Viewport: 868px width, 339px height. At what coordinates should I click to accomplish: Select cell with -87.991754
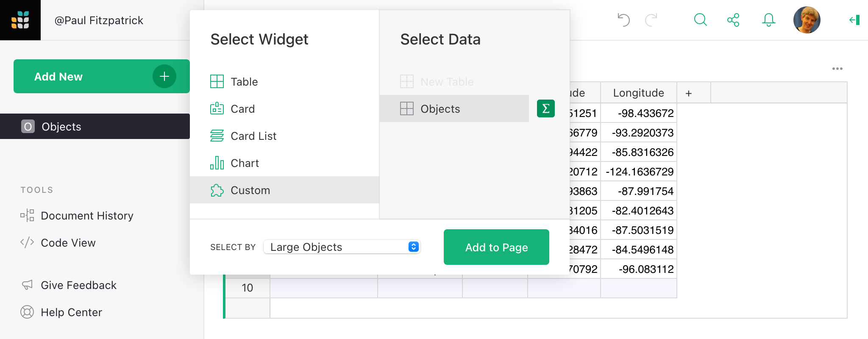(639, 191)
